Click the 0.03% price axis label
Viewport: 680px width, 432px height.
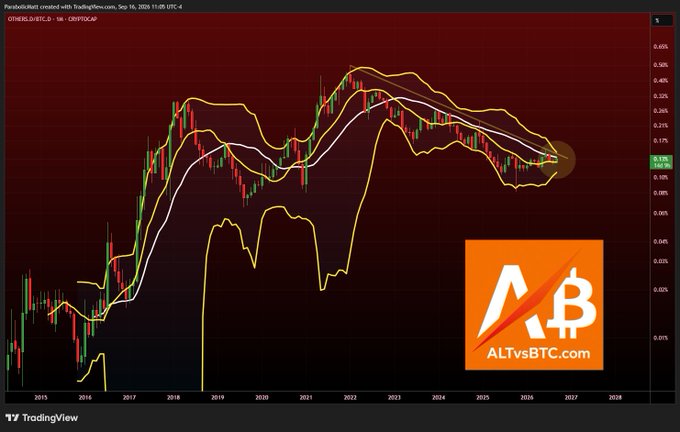pyautogui.click(x=661, y=261)
